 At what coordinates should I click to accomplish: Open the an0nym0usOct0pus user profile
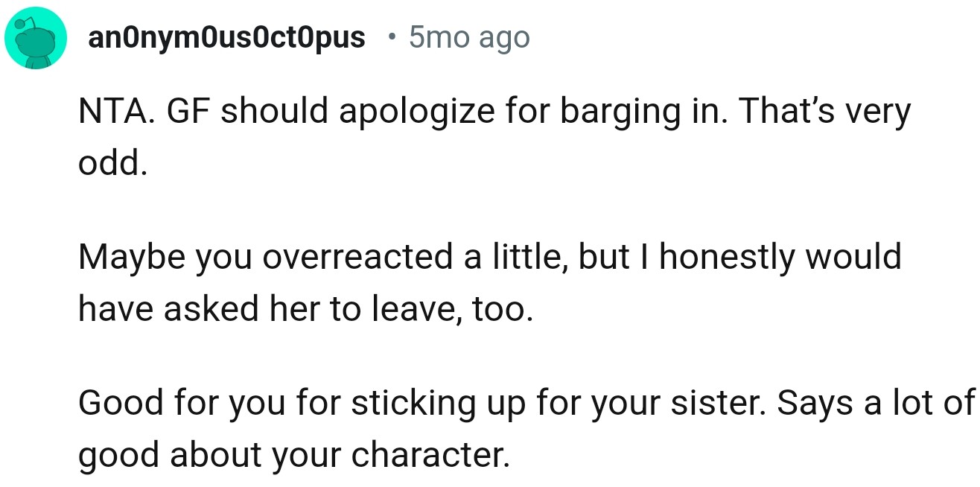coord(227,37)
